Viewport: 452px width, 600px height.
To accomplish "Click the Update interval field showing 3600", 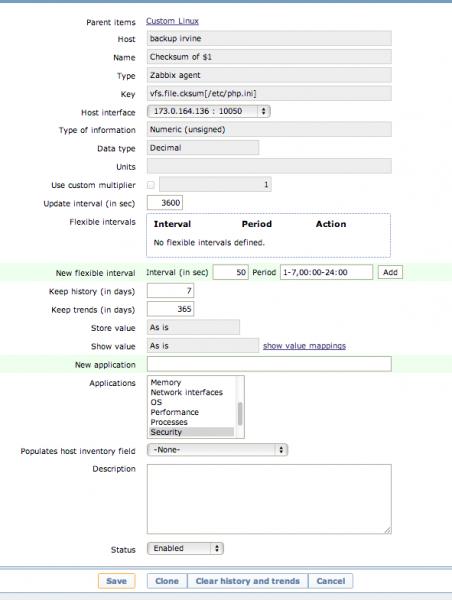I will pyautogui.click(x=165, y=203).
